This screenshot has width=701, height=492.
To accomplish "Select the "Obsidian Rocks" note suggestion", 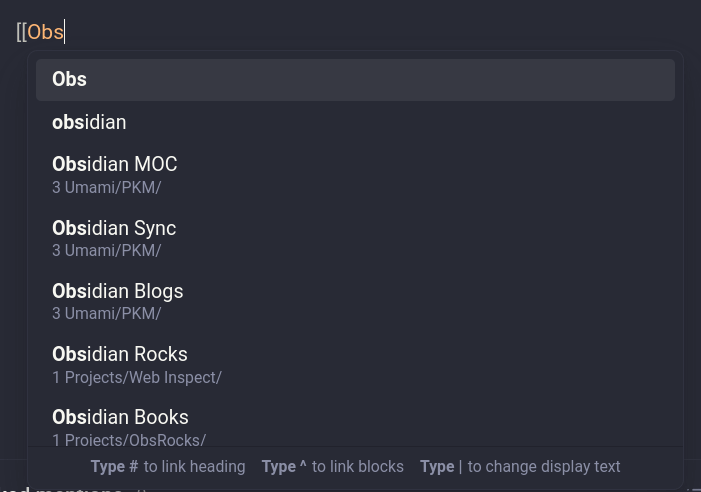I will (355, 365).
